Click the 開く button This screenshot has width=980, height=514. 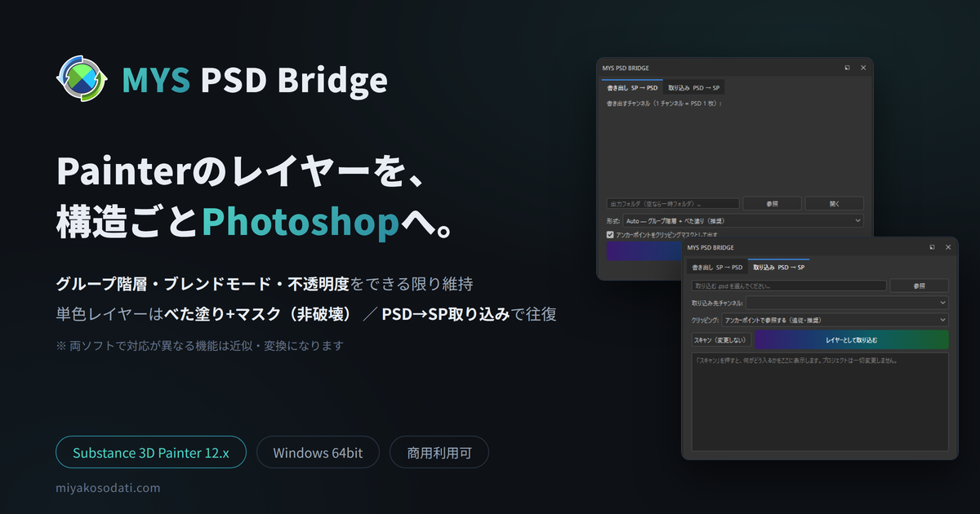pyautogui.click(x=834, y=203)
